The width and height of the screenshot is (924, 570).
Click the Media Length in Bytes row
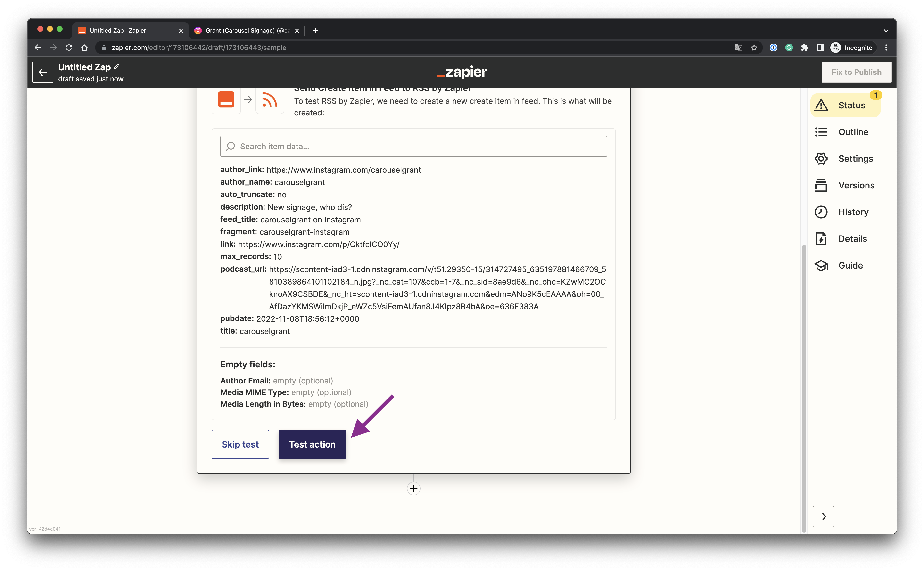(x=294, y=404)
